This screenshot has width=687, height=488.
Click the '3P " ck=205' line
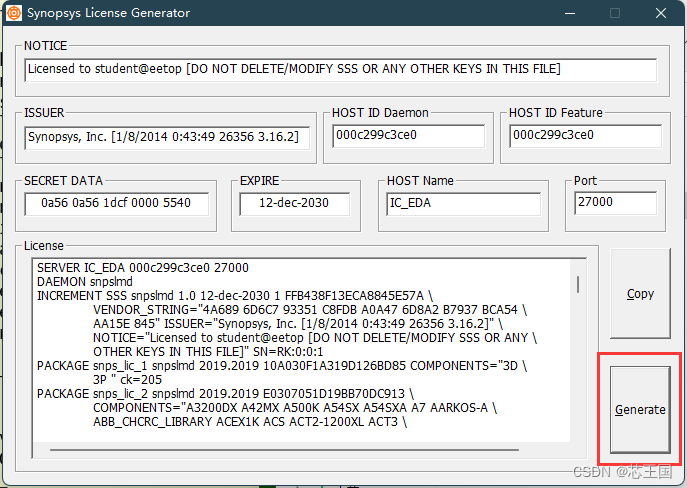click(x=127, y=380)
